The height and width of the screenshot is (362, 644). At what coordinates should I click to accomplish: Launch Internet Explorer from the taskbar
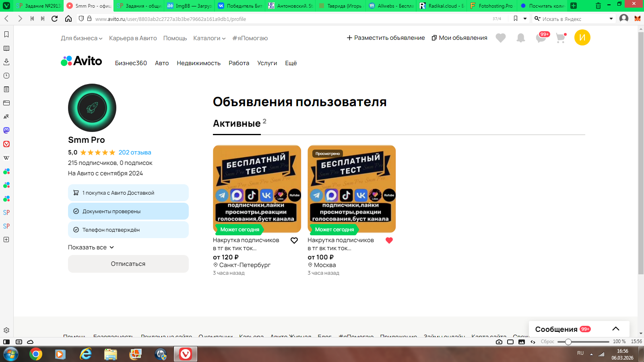pos(85,354)
